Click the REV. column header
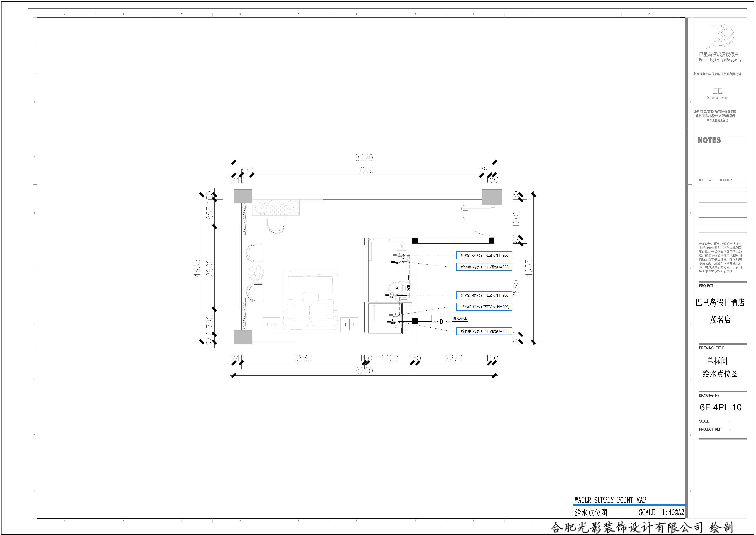This screenshot has height=535, width=756. point(701,180)
